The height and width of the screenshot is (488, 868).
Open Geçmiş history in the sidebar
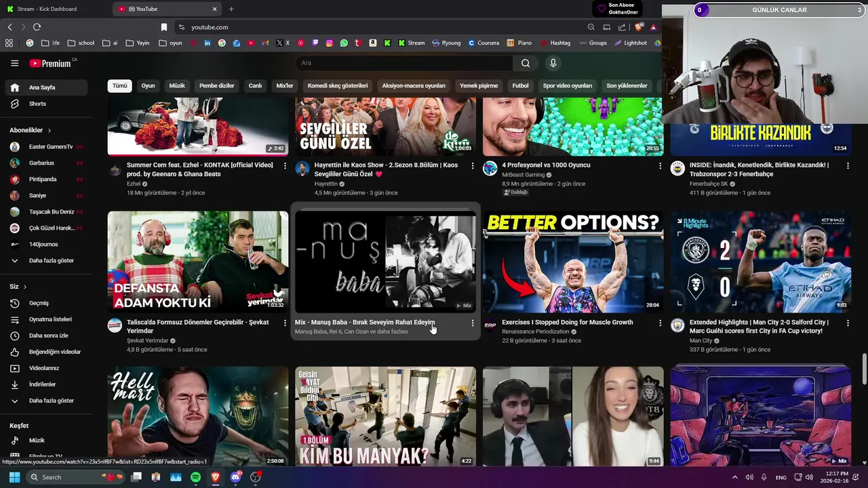45,303
